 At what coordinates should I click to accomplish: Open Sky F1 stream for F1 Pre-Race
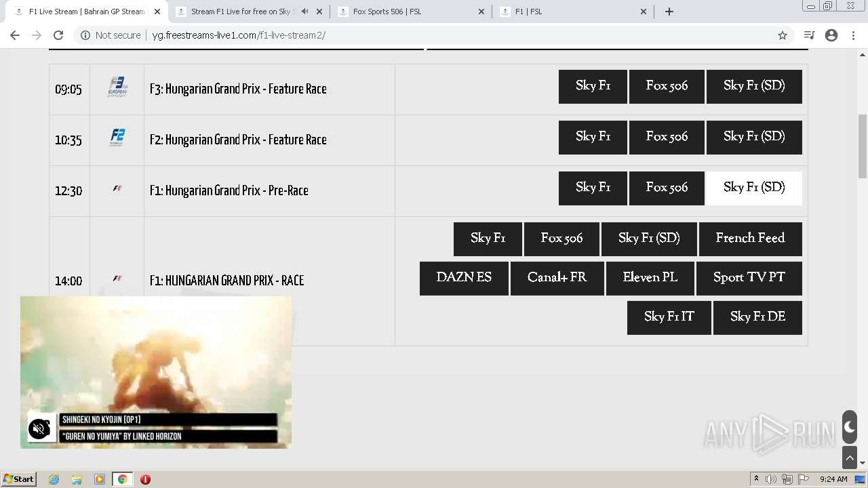coord(593,188)
